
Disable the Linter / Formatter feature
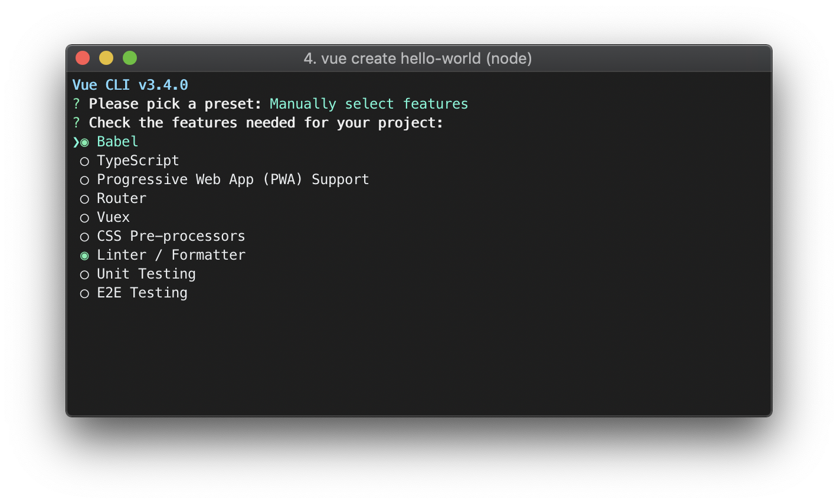click(84, 255)
